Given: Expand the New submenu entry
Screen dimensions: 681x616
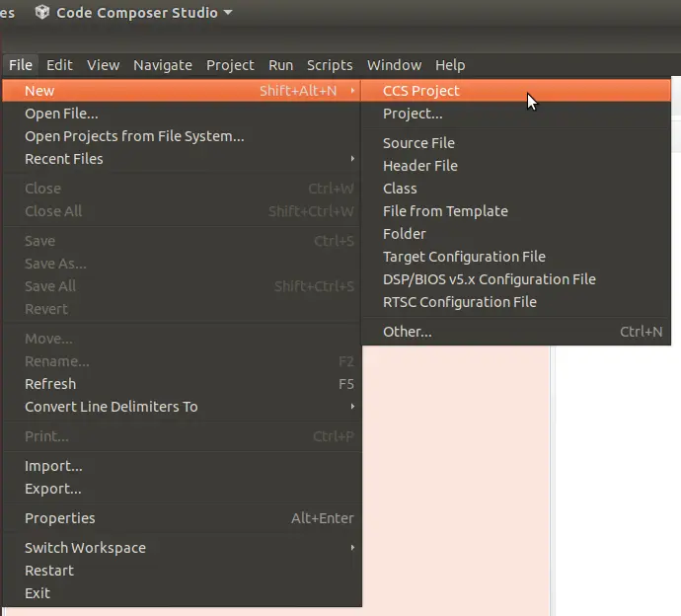Looking at the screenshot, I should pyautogui.click(x=182, y=91).
